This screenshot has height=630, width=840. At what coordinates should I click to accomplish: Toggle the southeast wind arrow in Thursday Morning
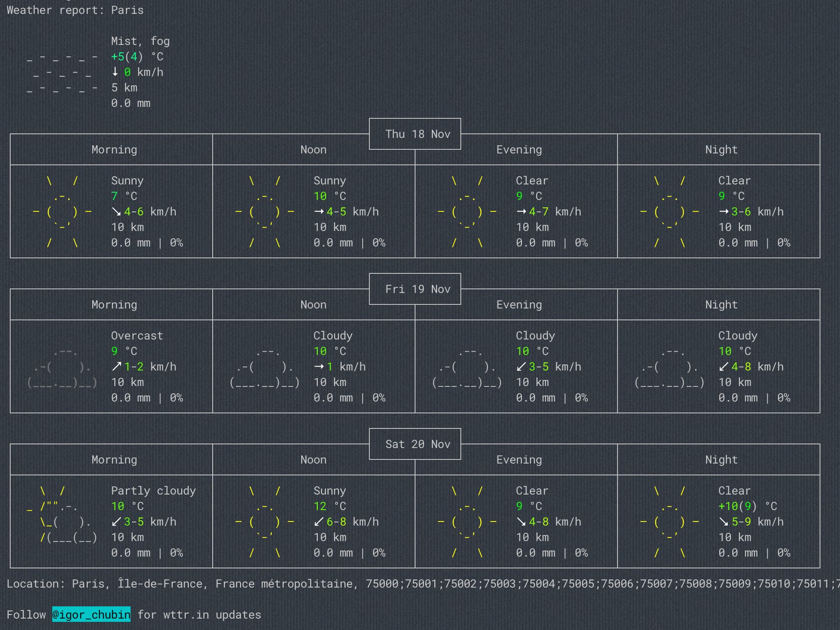(x=115, y=211)
